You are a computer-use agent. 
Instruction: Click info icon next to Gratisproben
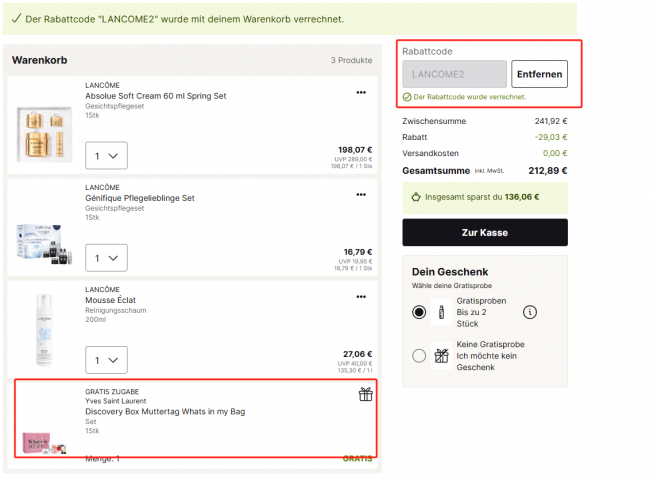tap(530, 312)
